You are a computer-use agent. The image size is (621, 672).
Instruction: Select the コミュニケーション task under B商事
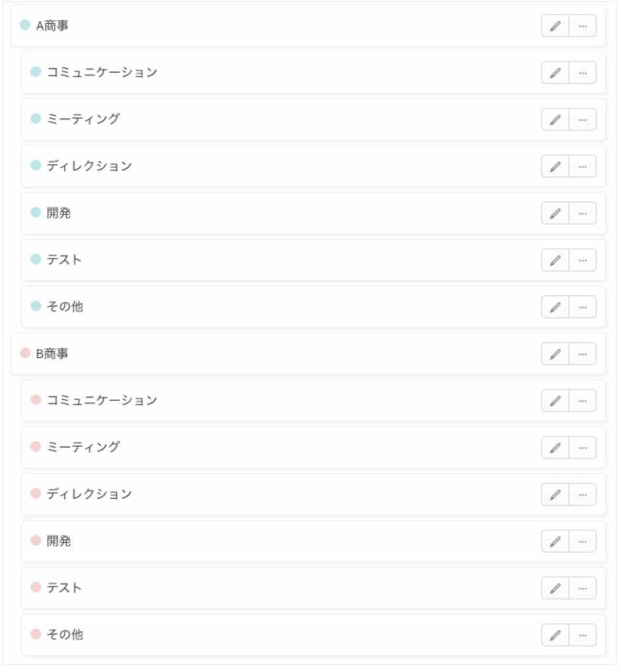(x=102, y=400)
